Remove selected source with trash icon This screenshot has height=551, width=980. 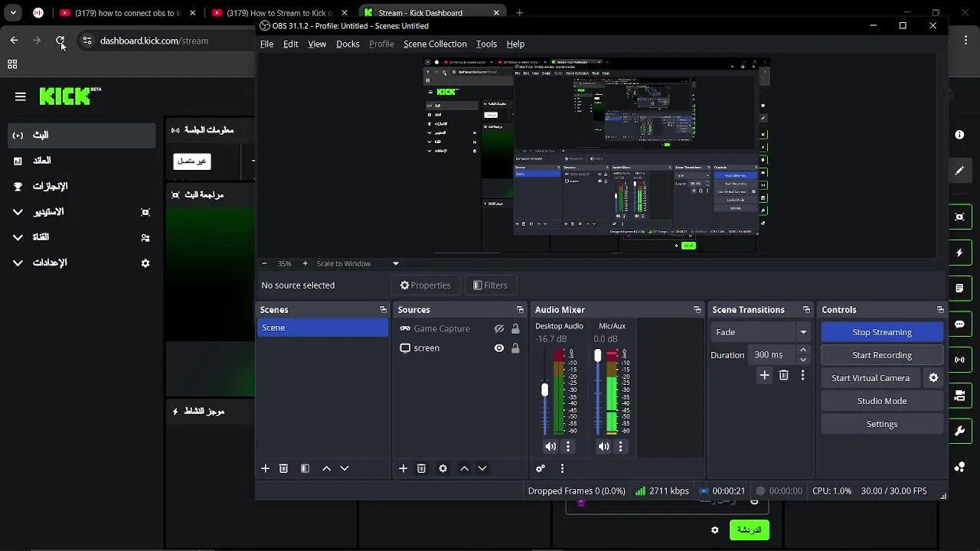coord(421,468)
